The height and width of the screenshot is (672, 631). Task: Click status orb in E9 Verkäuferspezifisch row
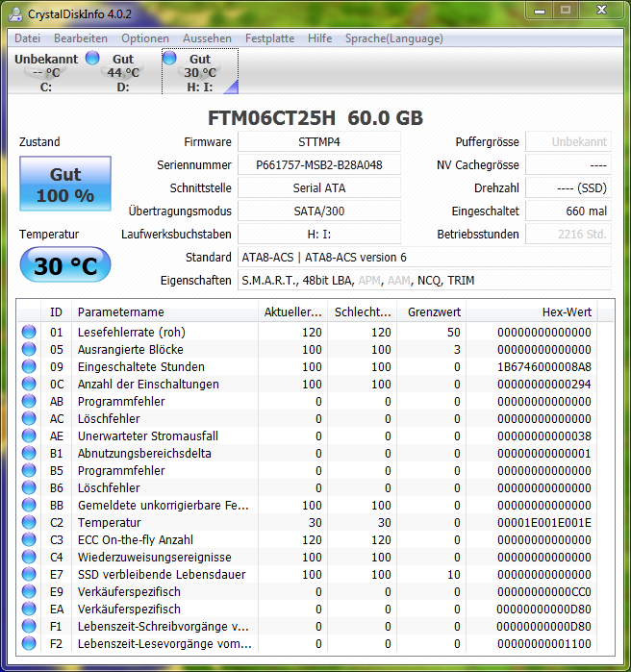[29, 591]
